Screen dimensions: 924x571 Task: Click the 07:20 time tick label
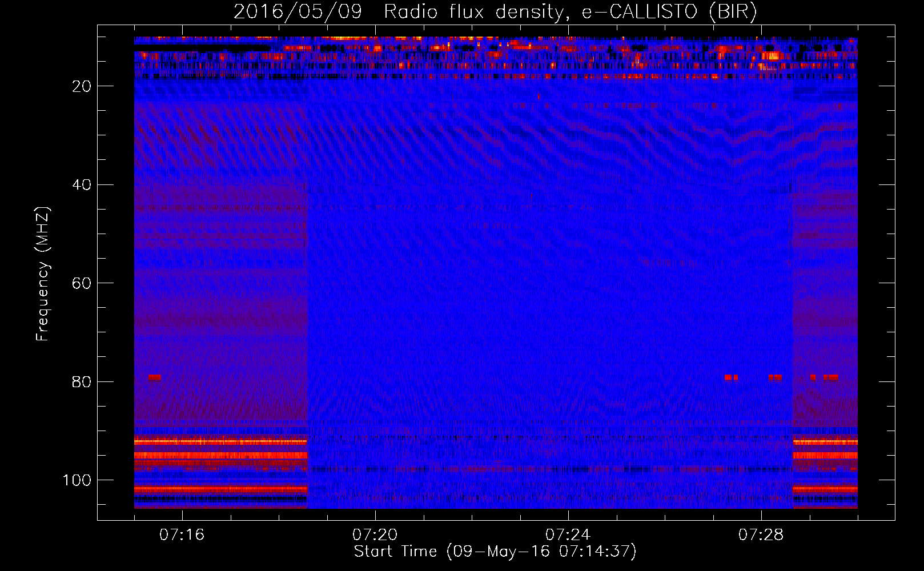click(375, 535)
